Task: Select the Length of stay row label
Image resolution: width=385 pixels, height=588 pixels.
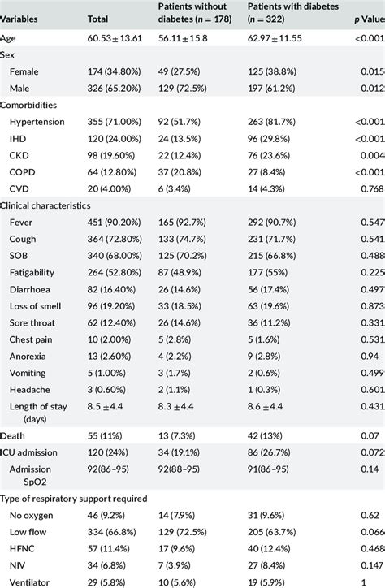Action: [38, 413]
